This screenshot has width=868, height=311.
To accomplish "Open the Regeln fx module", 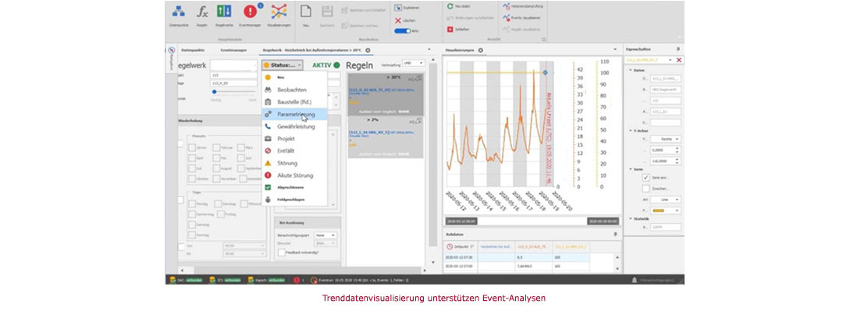I will [x=203, y=12].
